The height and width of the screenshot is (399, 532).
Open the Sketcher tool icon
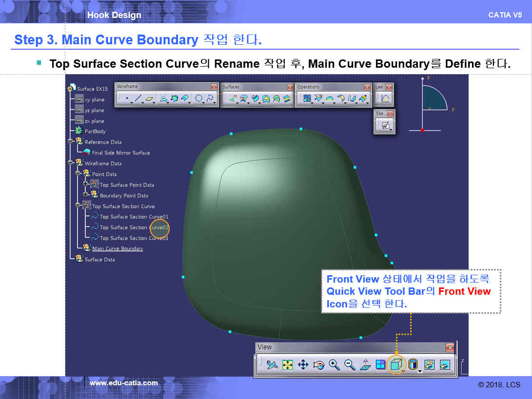386,126
